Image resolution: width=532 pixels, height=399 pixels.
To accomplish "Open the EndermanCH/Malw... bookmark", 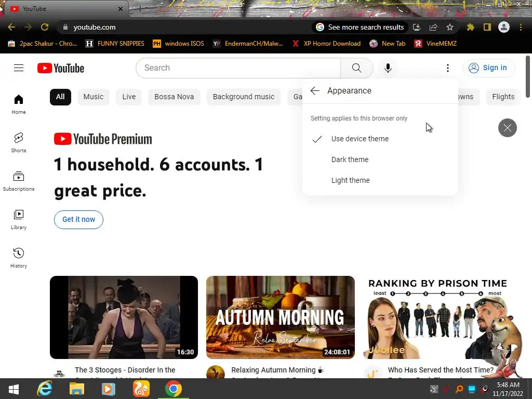I will [248, 44].
